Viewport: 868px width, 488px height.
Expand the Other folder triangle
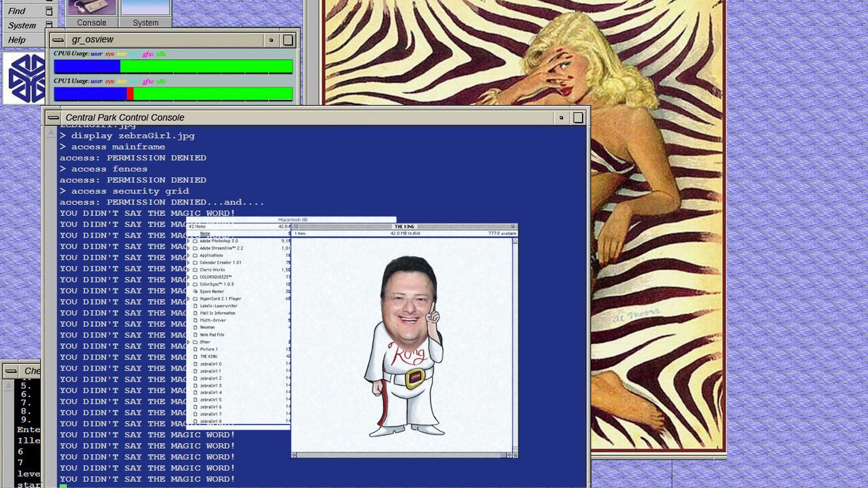(188, 342)
